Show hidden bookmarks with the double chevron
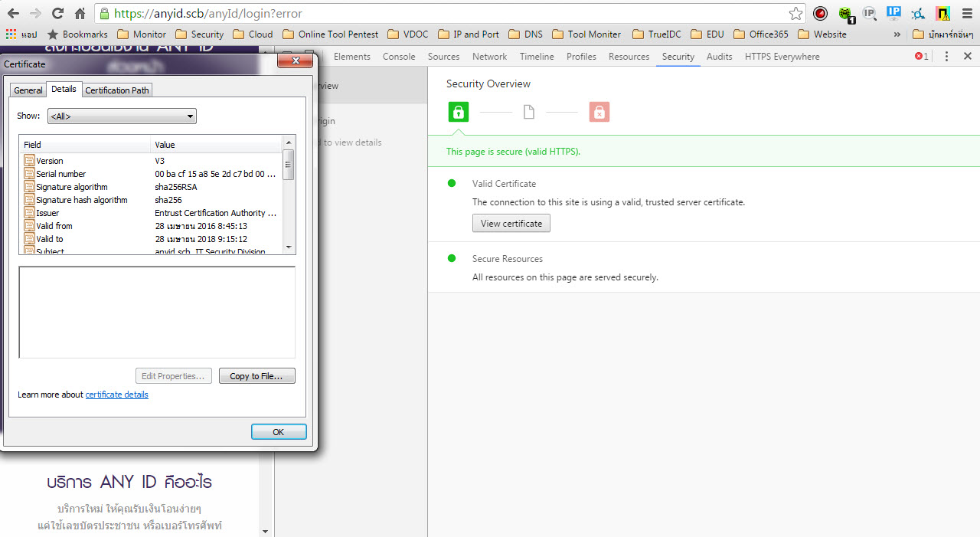Screen dimensions: 980x537 [x=897, y=34]
